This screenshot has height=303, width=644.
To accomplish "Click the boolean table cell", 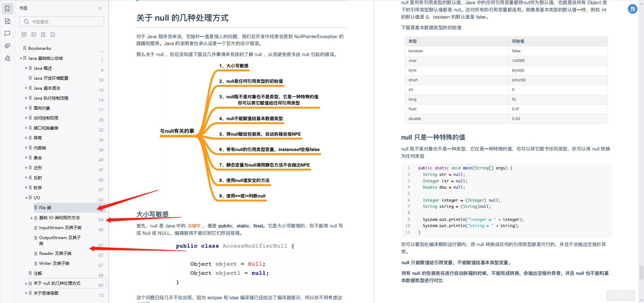I will pyautogui.click(x=456, y=51).
